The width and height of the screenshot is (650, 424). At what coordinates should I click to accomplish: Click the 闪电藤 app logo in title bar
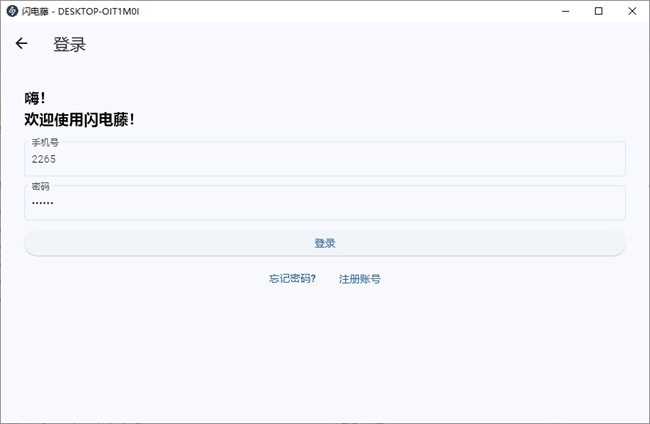tap(11, 11)
